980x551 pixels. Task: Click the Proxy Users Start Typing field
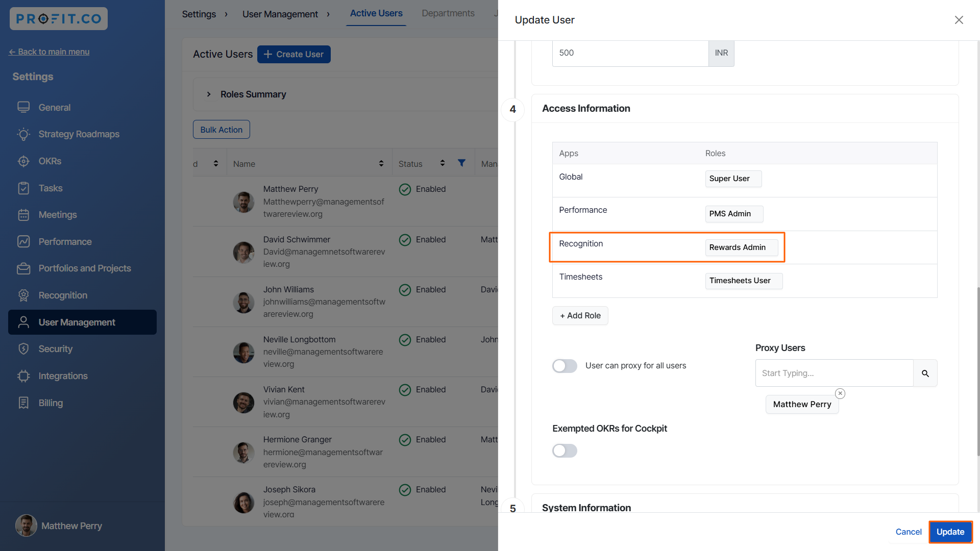coord(834,373)
